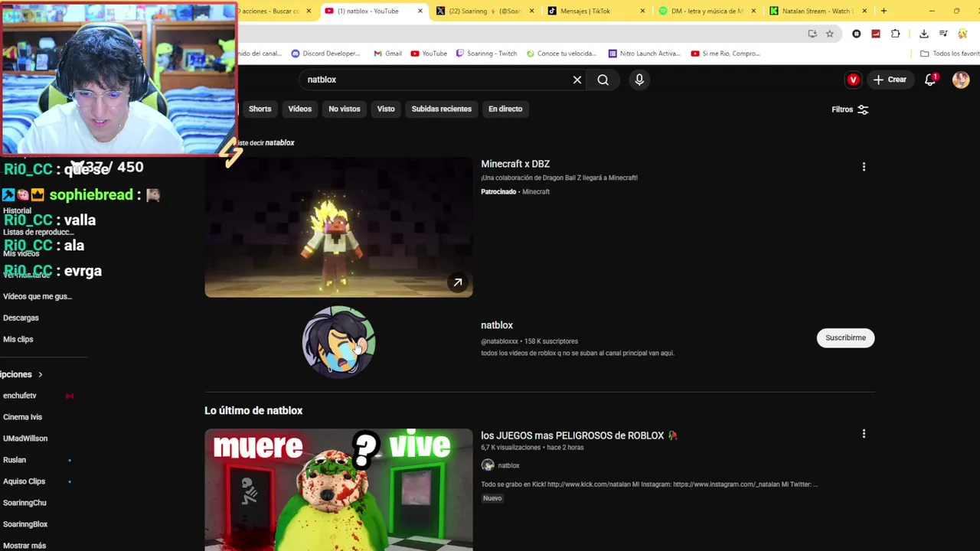Screen dimensions: 980x551
Task: Open options menu for JUEGOS mas PELIGROSOS video
Action: tap(864, 434)
